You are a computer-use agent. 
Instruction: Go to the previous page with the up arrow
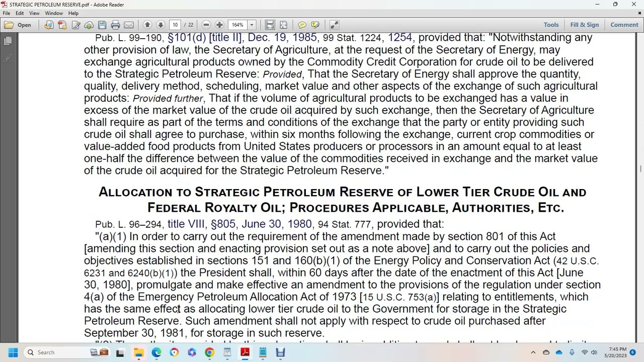click(x=147, y=25)
